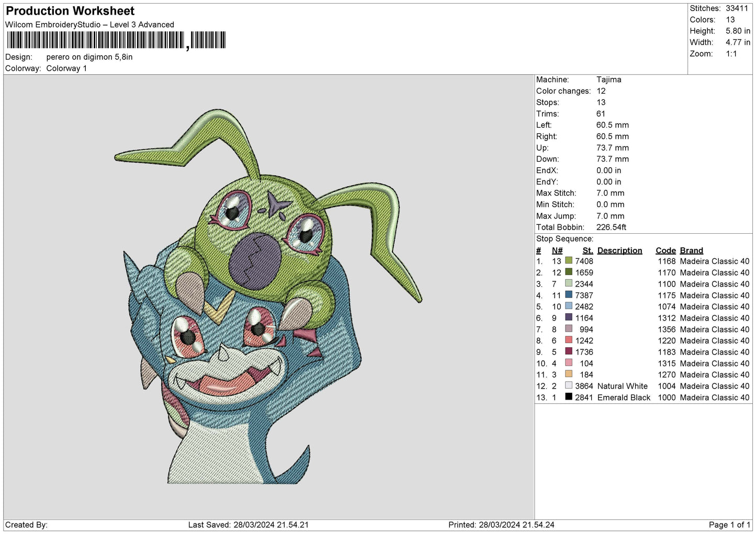Click the thread code 1312 in row 6
Viewport: 756px width, 534px height.
click(667, 318)
